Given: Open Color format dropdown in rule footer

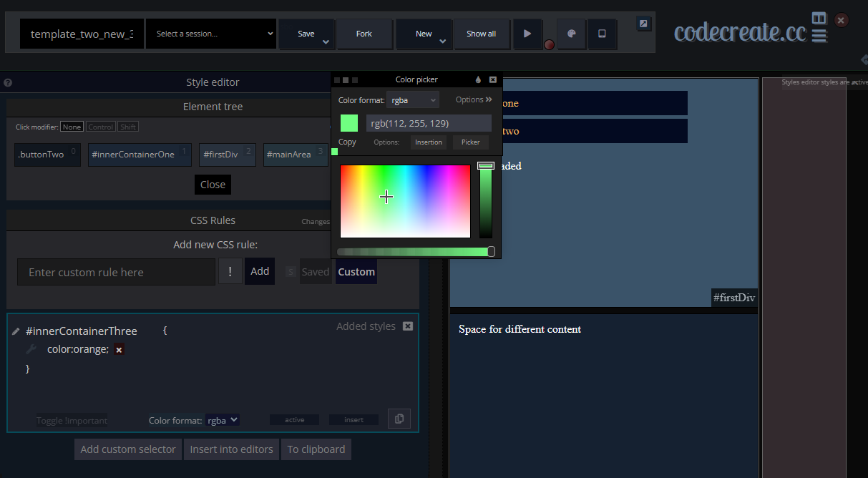Looking at the screenshot, I should pyautogui.click(x=223, y=420).
